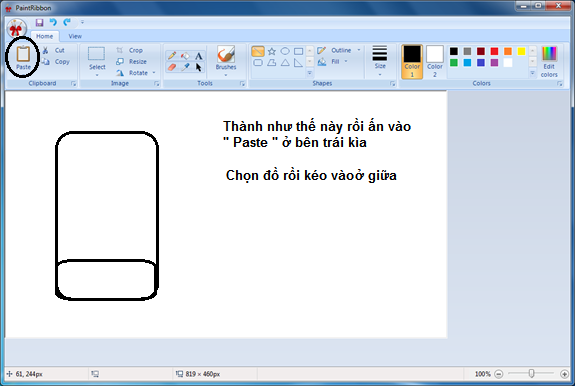Open the Home tab

45,36
